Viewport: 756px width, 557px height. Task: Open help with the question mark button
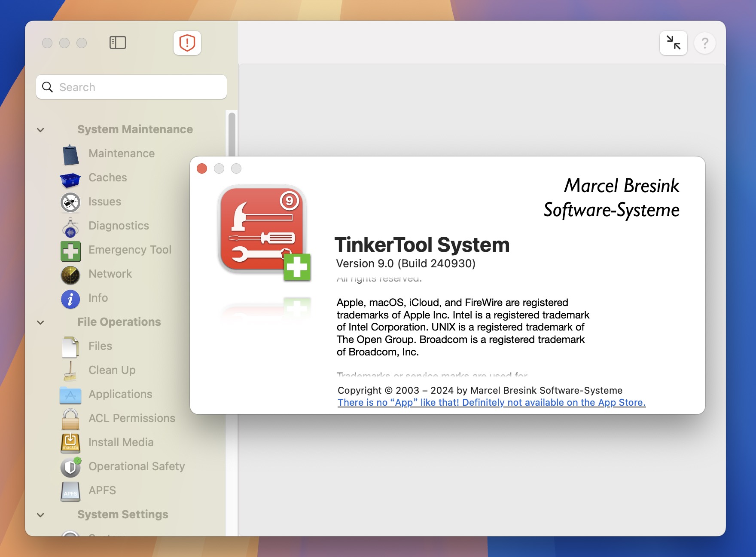click(x=705, y=43)
